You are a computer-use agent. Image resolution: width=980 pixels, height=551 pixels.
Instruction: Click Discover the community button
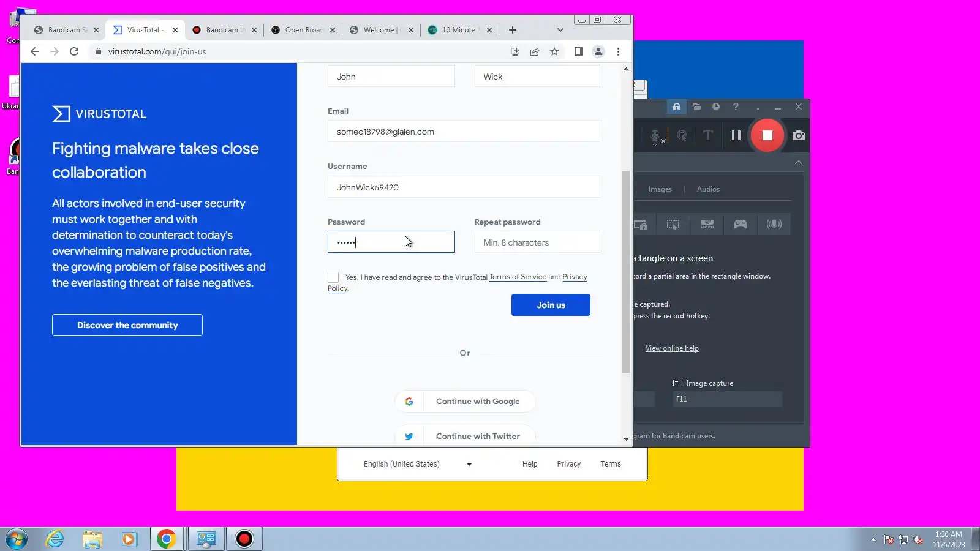pyautogui.click(x=127, y=325)
